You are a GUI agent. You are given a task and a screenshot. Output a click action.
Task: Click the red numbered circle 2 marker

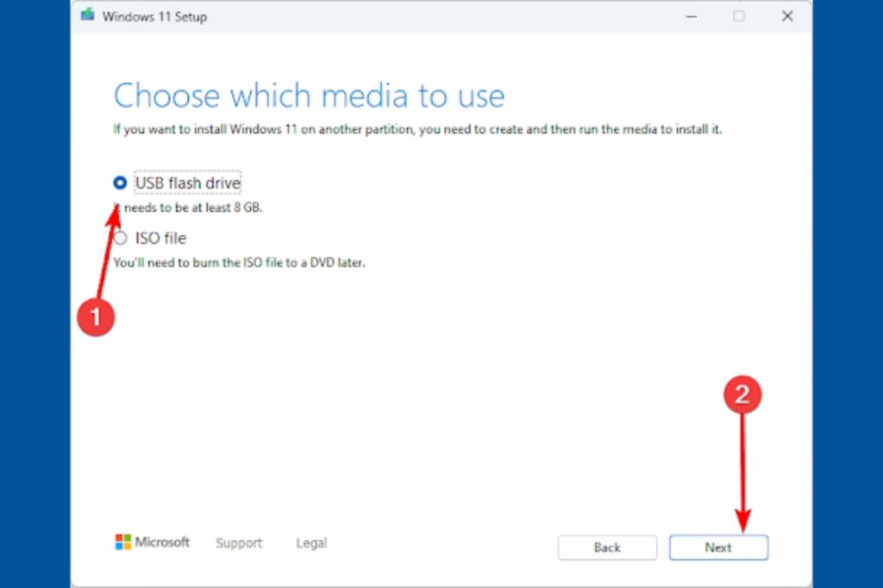[742, 396]
